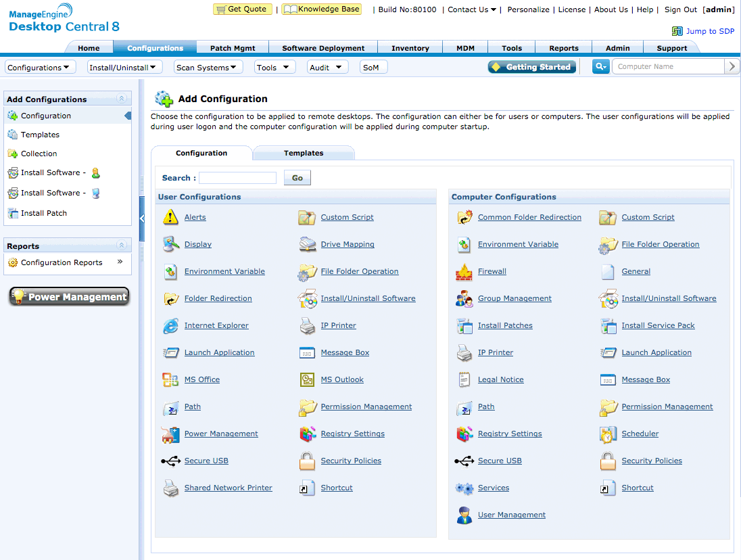Open the Configurations dropdown in the sub-toolbar

(x=39, y=67)
